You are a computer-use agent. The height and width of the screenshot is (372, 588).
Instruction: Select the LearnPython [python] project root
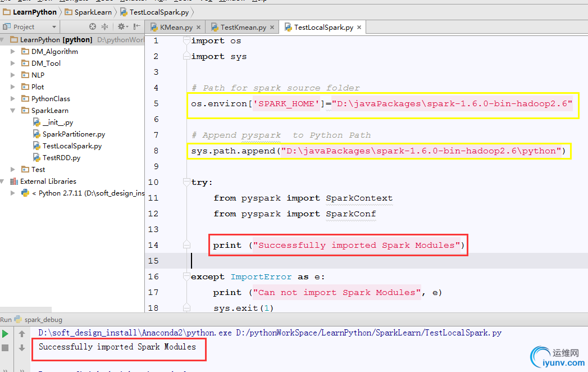72,40
